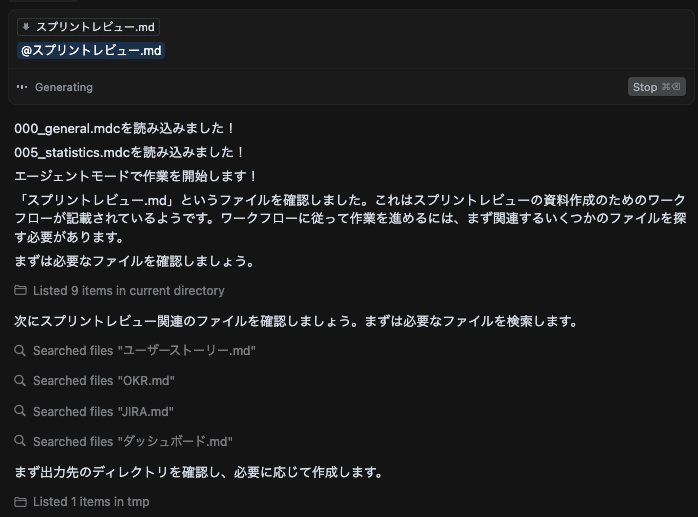Viewport: 698px width, 517px height.
Task: Select the @スプリントレビュー.md mention in the input
Action: tap(91, 50)
